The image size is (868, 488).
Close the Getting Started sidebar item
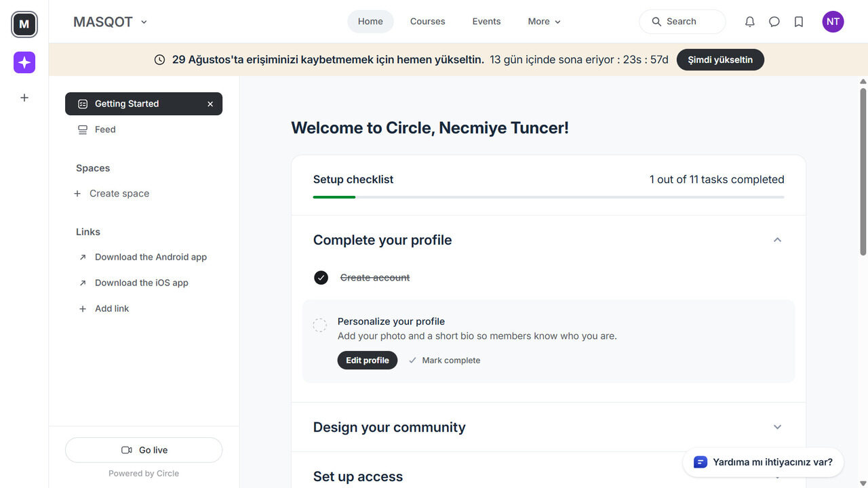210,104
